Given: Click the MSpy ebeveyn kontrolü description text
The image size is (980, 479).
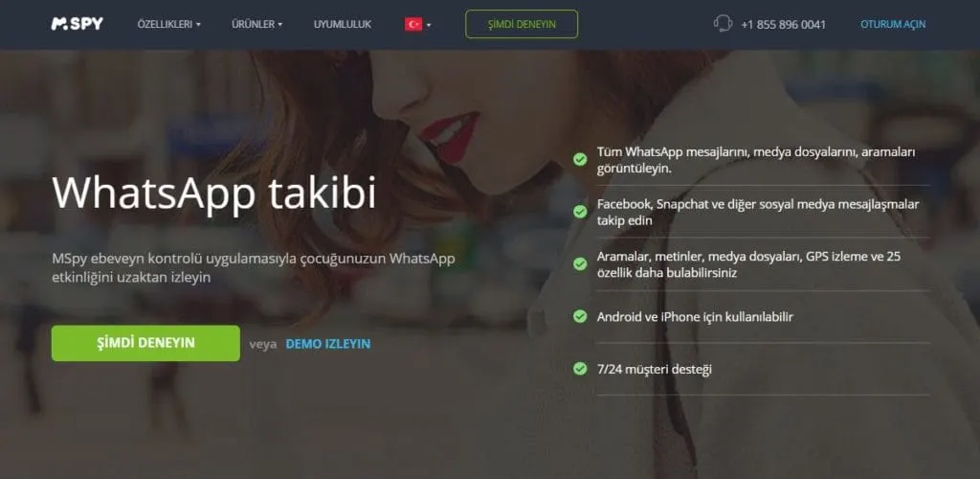Looking at the screenshot, I should (253, 267).
